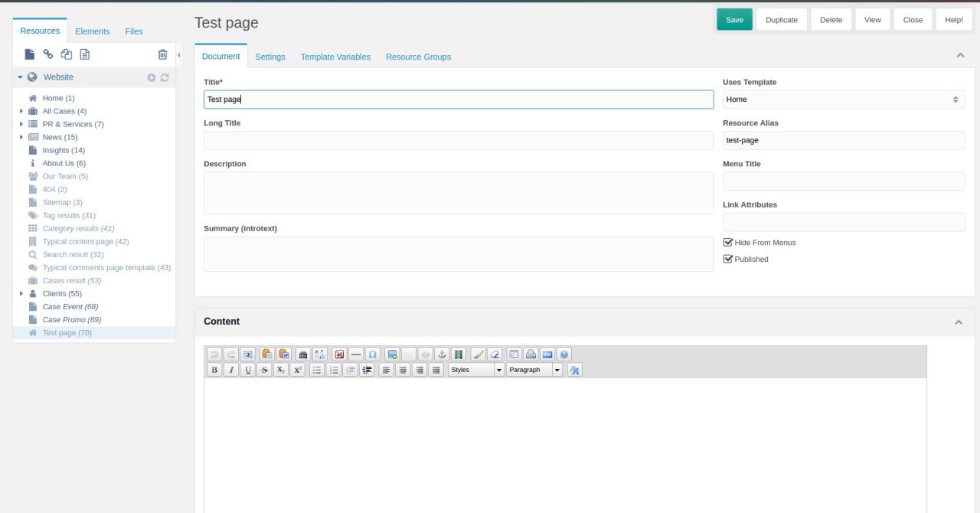The image size is (980, 513).
Task: Collapse the Document tabs panel chevron
Action: (x=960, y=55)
